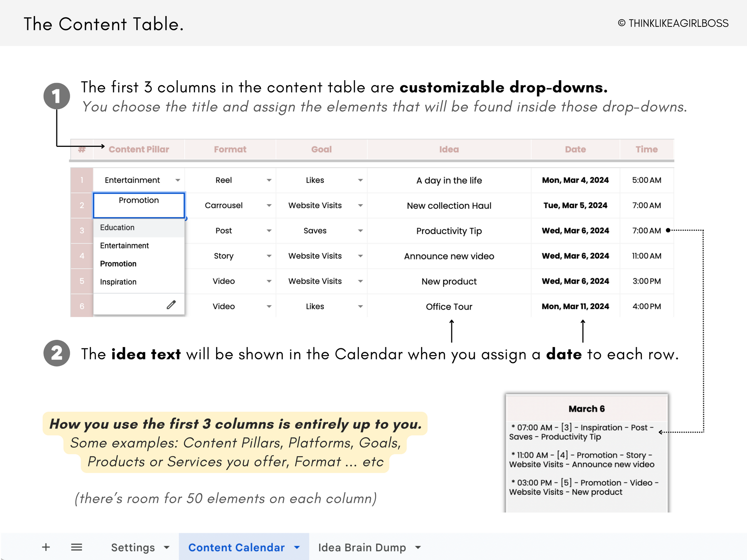Click the pencil edit icon in dropdown
Screen dimensions: 747x560
tap(171, 305)
